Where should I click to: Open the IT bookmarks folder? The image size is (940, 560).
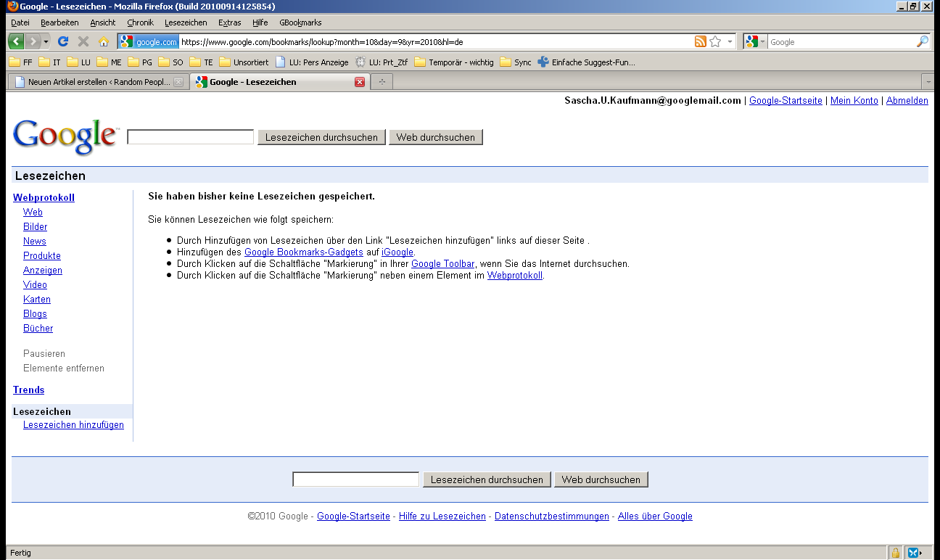point(49,62)
